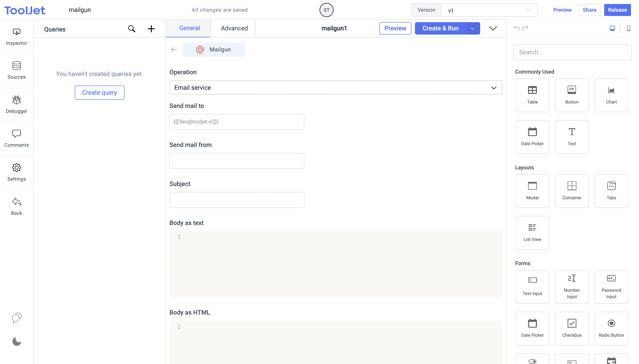The height and width of the screenshot is (364, 639).
Task: Search queries with the magnifier icon
Action: click(132, 29)
